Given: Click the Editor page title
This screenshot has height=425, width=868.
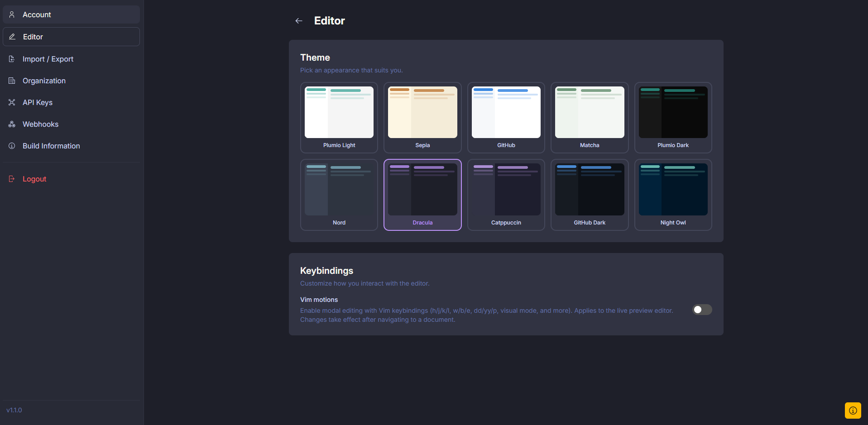Looking at the screenshot, I should [330, 21].
